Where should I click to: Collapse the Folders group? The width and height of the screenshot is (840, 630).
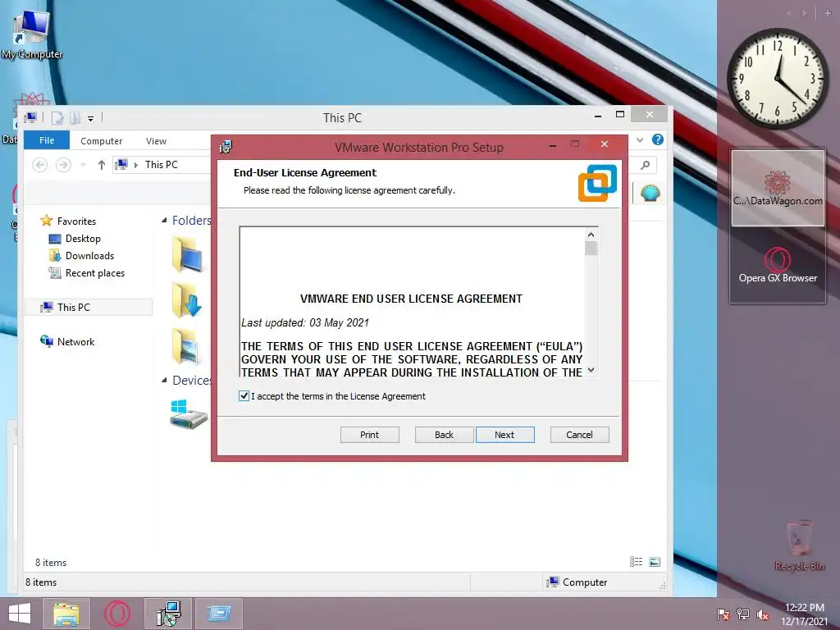pyautogui.click(x=164, y=220)
